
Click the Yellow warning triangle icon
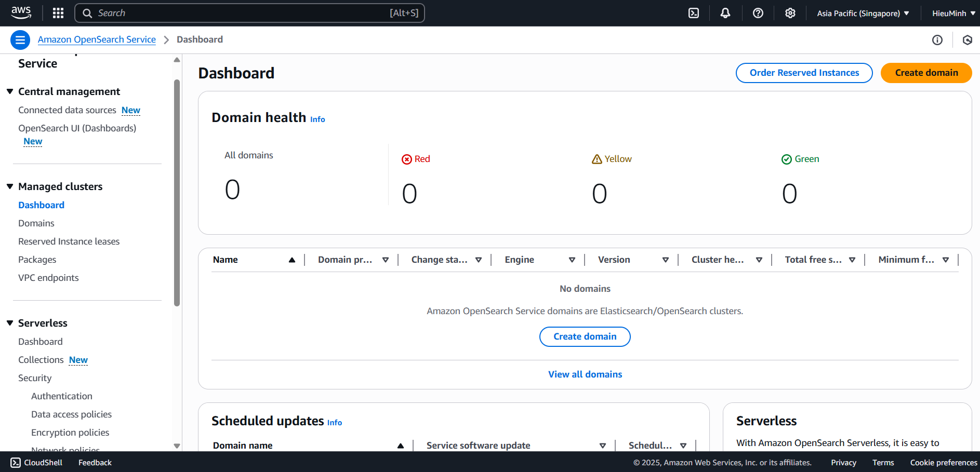coord(597,159)
